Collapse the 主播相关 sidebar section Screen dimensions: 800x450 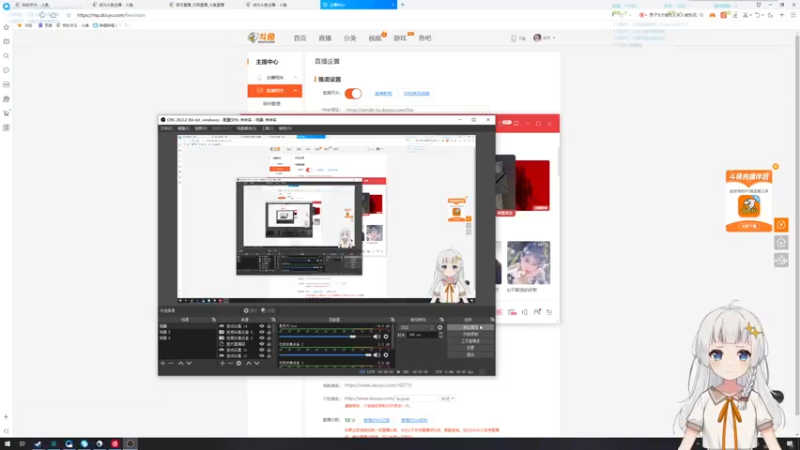tap(295, 78)
